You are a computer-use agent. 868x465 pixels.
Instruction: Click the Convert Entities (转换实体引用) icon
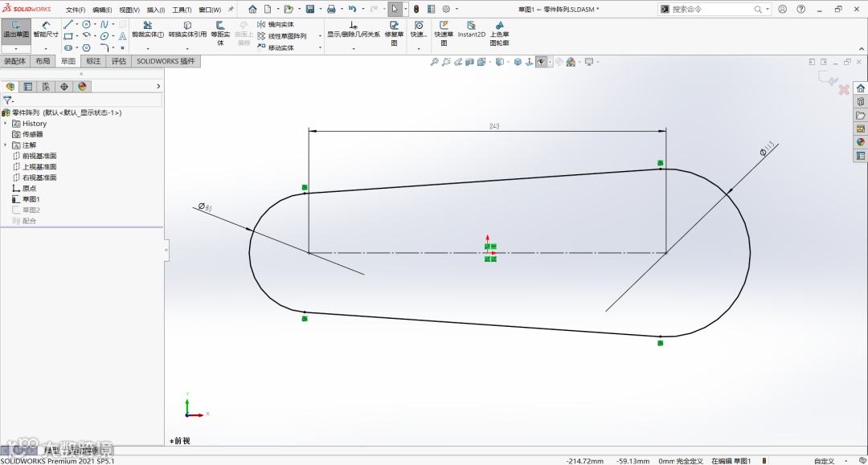(187, 30)
